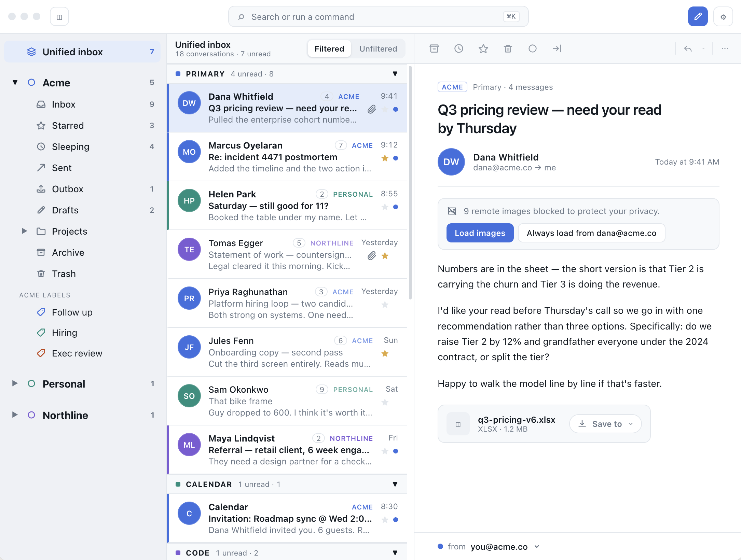
Task: Collapse the PRIMARY section
Action: coord(395,74)
